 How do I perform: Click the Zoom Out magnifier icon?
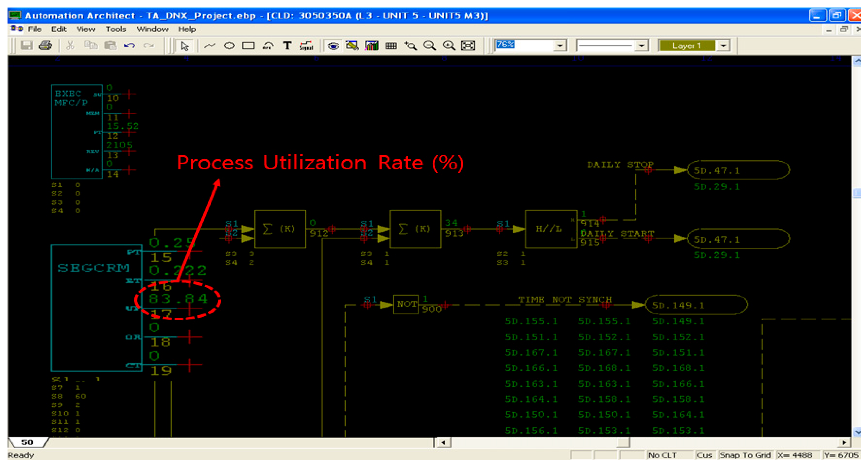(429, 46)
